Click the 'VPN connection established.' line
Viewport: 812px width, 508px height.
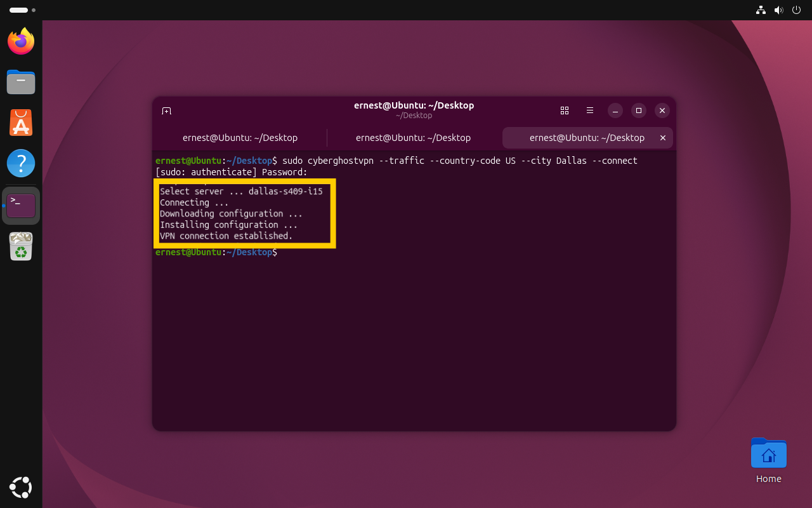coord(226,236)
